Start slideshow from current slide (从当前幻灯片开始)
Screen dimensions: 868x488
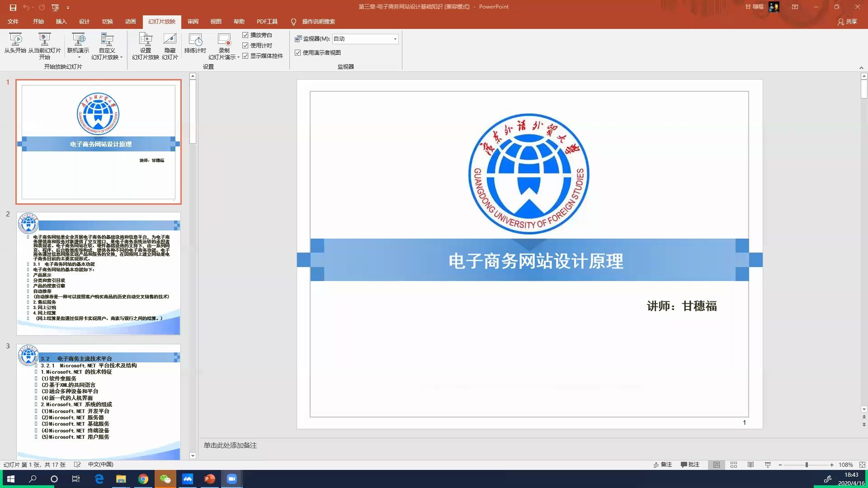[x=44, y=46]
